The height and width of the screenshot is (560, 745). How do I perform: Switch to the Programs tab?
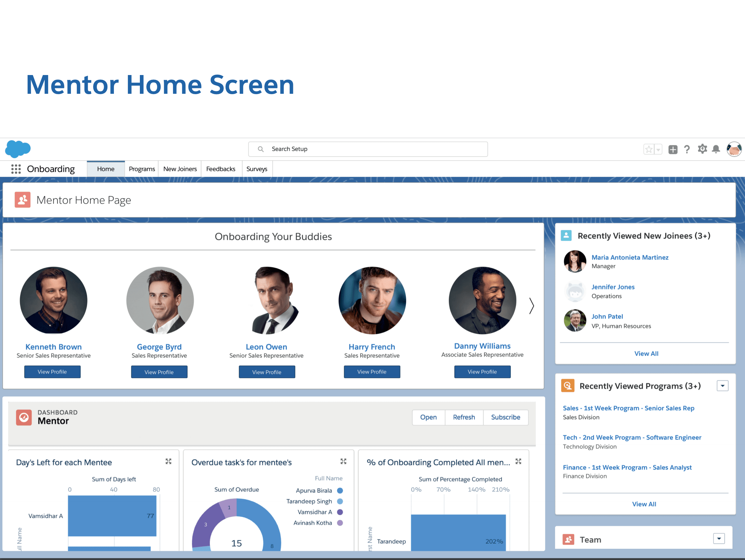point(142,169)
